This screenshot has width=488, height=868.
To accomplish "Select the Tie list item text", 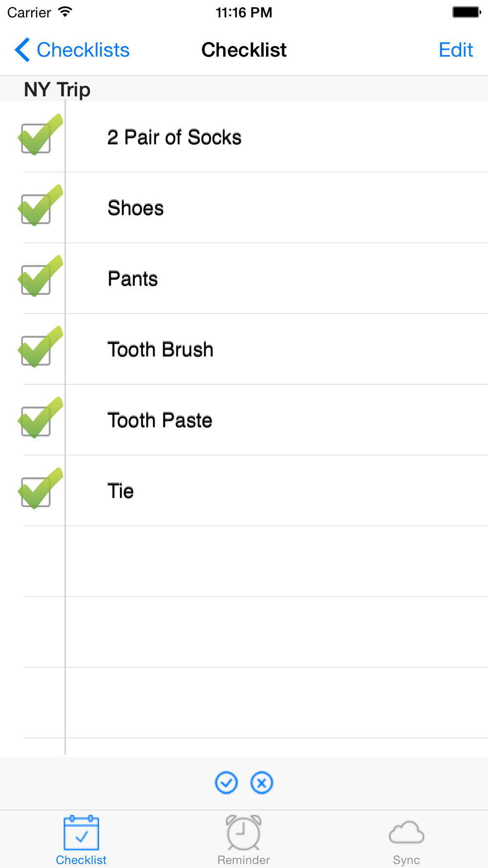I will 121,491.
